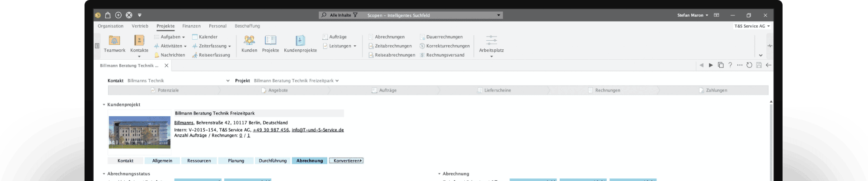The image size is (868, 181).
Task: Click the back arrow icon in document toolbar
Action: (x=769, y=65)
